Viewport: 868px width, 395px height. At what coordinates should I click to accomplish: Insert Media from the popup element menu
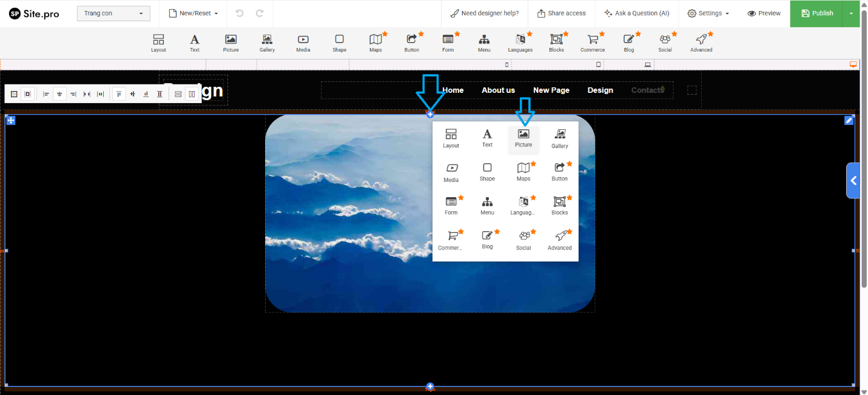(451, 172)
